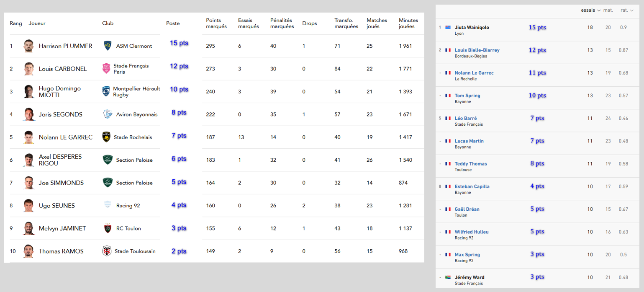The image size is (644, 292).
Task: Click the French flag beside Louis Bielle-Biarrey
Action: [448, 50]
